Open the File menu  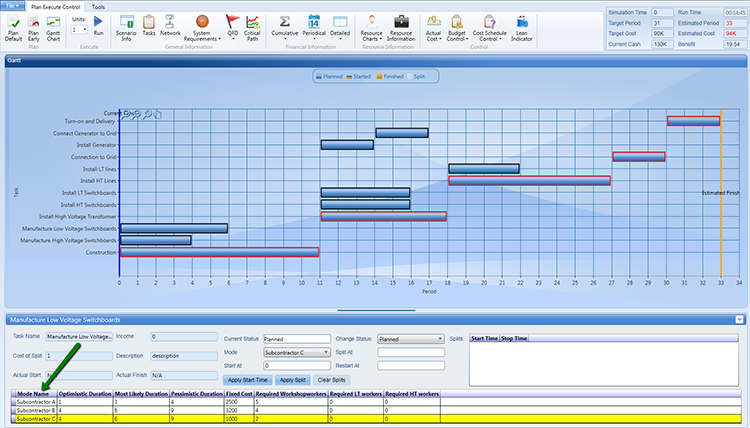[x=12, y=6]
